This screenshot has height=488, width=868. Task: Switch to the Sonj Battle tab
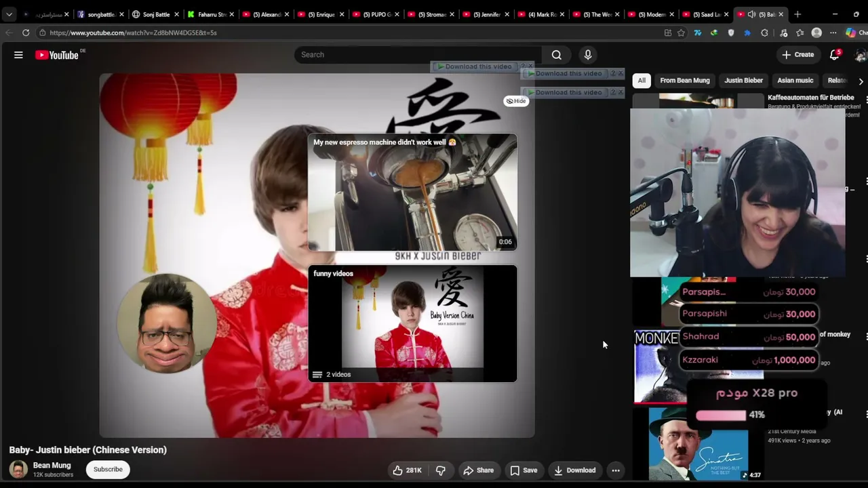[155, 14]
